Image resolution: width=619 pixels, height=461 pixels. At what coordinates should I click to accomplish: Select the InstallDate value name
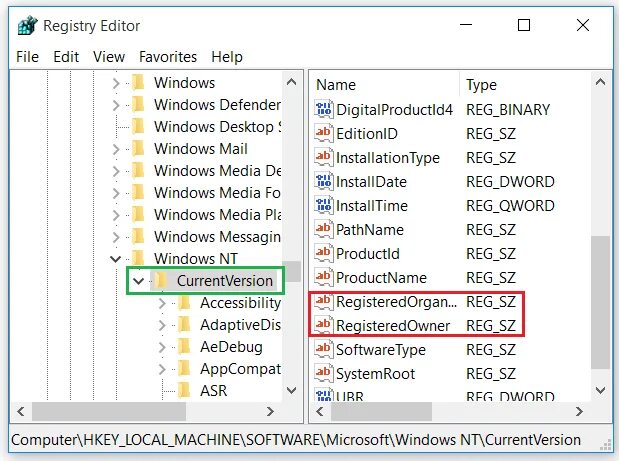(x=371, y=182)
